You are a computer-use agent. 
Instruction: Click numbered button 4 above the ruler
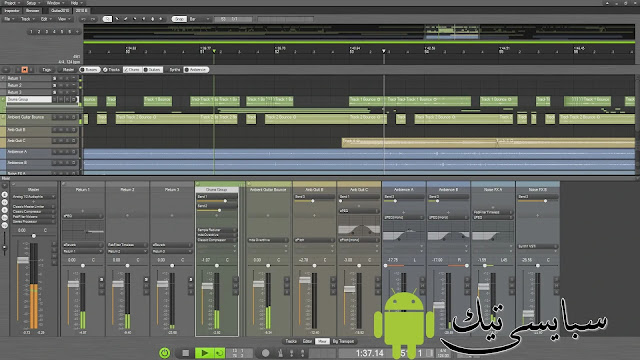[54, 31]
